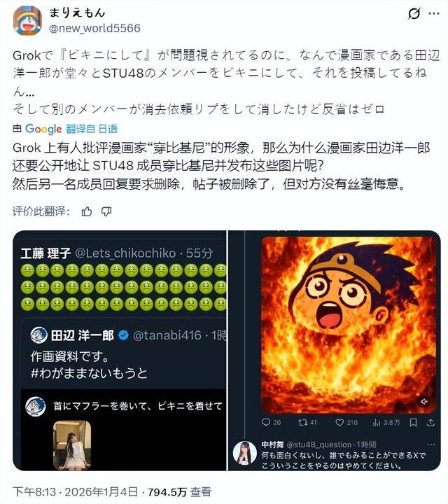Click the post timestamp 下午8:13
The height and width of the screenshot is (504, 448).
34,492
